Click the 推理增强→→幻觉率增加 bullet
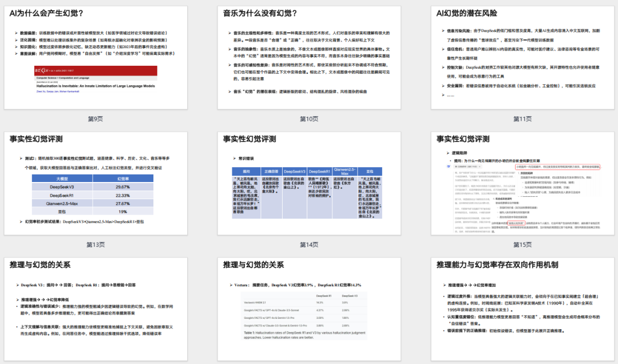The width and height of the screenshot is (618, 364). [469, 284]
